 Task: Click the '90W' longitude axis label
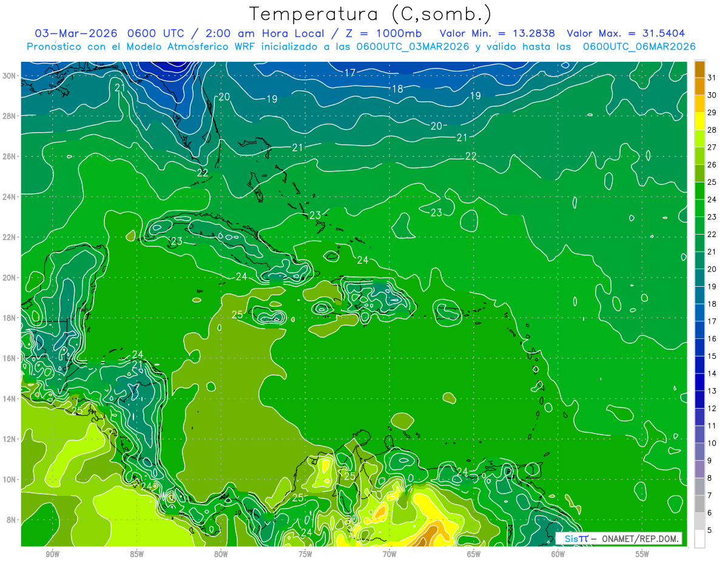tap(52, 555)
